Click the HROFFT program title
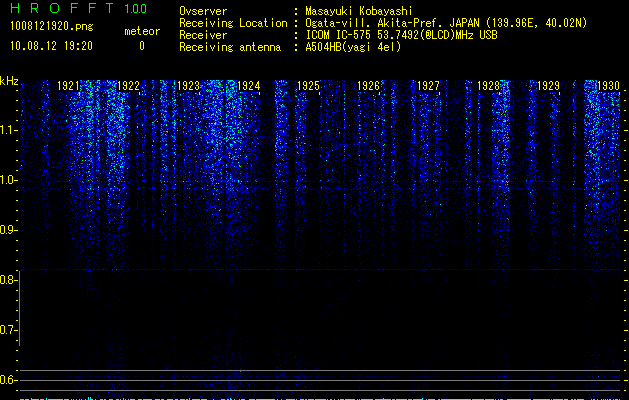This screenshot has height=400, width=629. [62, 8]
